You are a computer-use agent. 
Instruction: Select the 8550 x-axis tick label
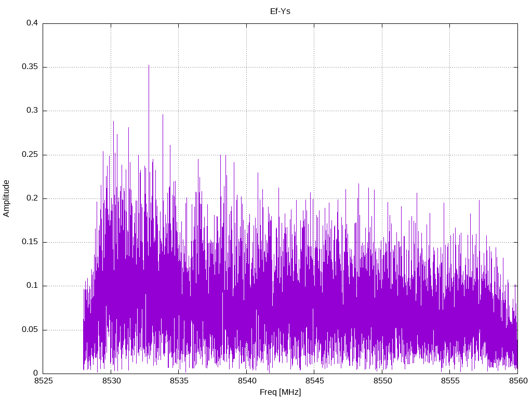[382, 381]
